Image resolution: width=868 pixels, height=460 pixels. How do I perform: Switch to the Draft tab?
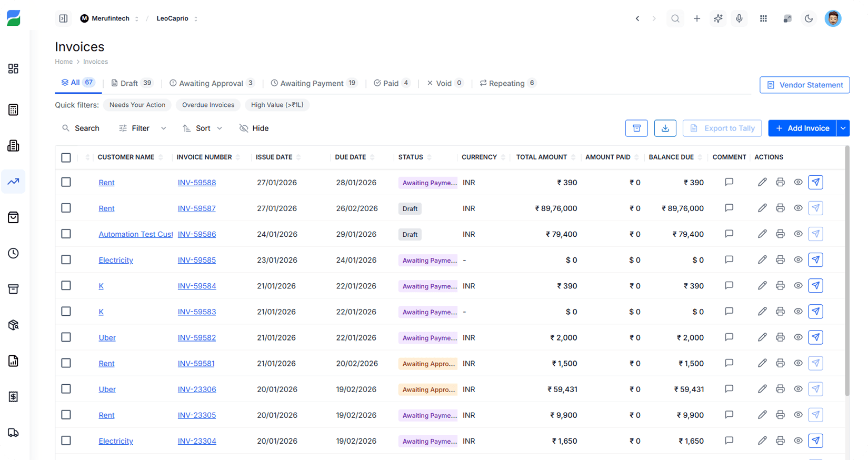point(129,83)
